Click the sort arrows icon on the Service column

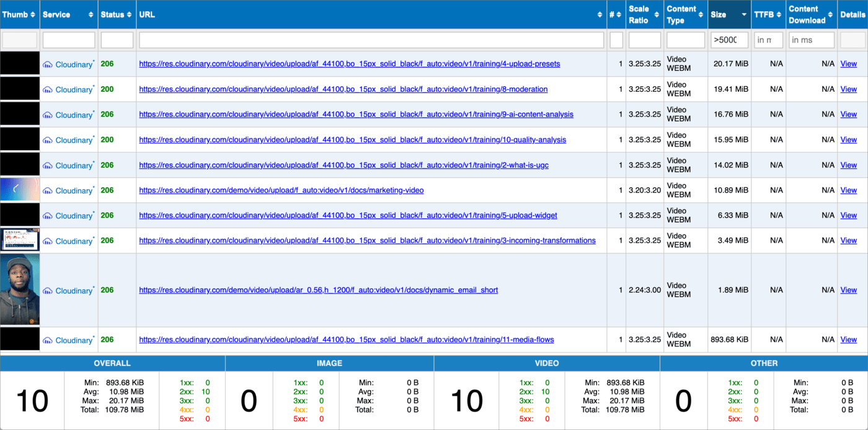92,14
